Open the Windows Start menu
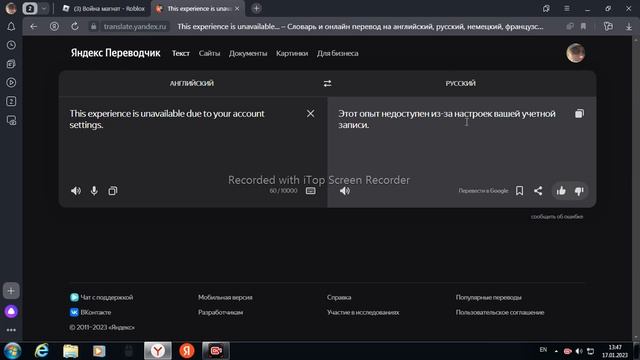Viewport: 640px width, 360px height. [x=12, y=351]
